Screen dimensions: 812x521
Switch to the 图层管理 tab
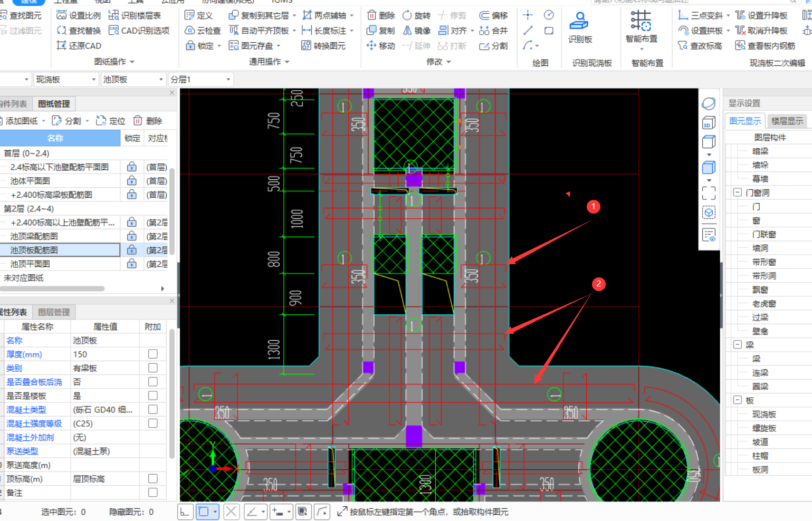[x=54, y=312]
